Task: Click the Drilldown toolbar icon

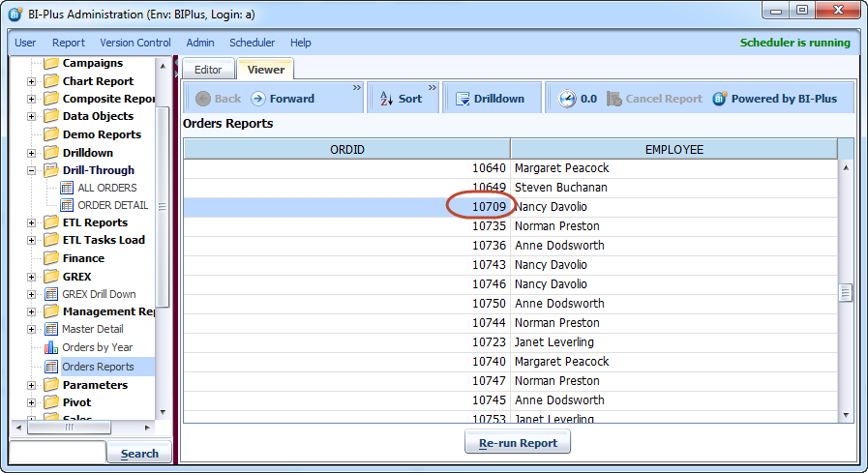Action: pyautogui.click(x=462, y=99)
